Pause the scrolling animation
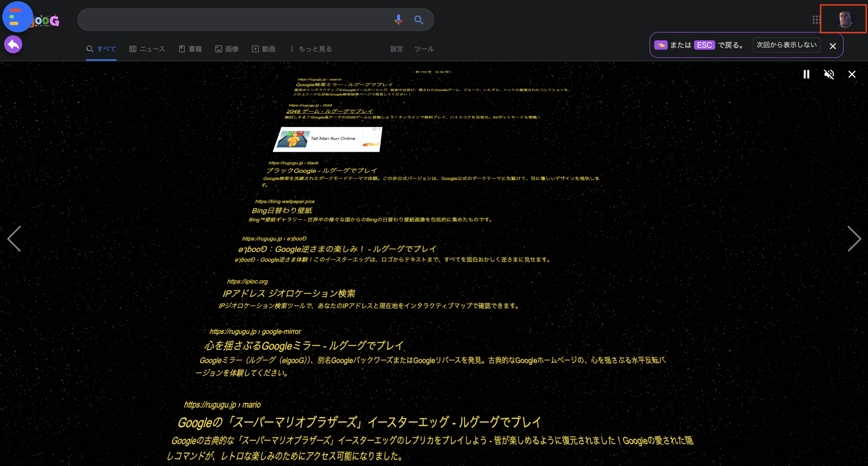Viewport: 868px width, 466px height. (806, 74)
